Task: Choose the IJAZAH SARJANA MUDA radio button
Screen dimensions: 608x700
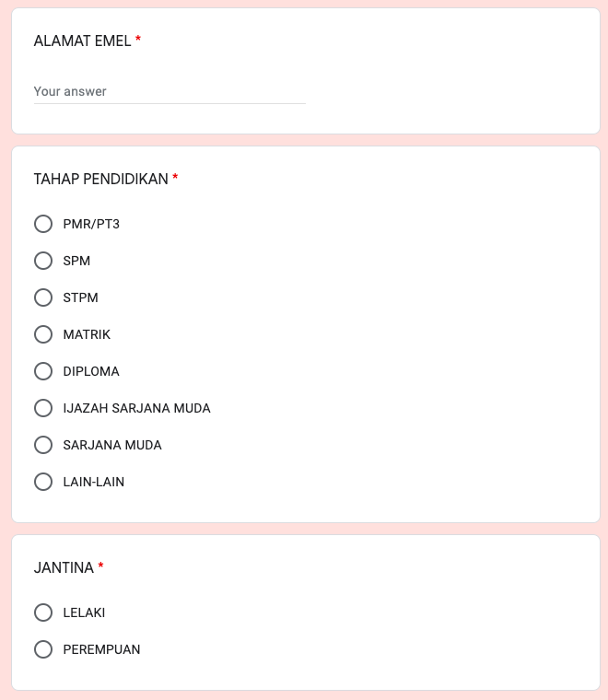Action: [x=43, y=408]
